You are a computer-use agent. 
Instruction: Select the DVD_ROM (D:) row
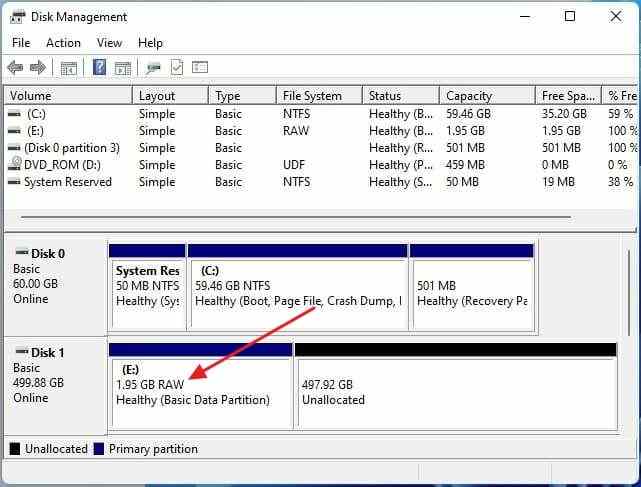320,165
